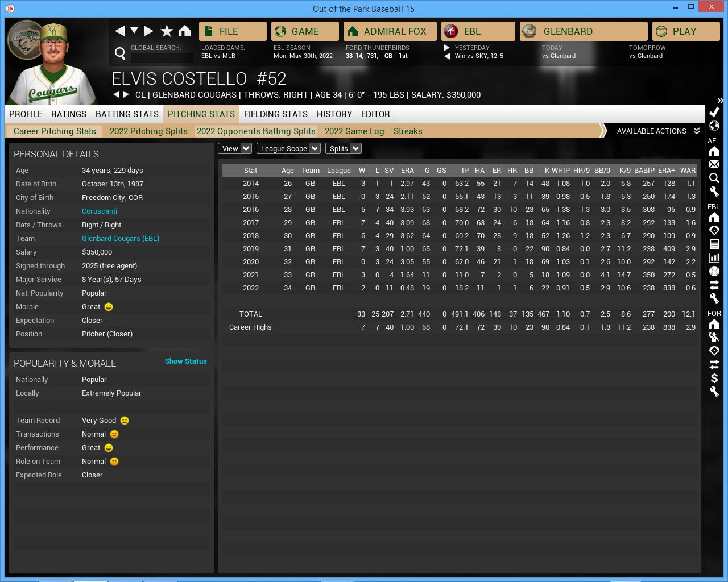Go back with the left navigation arrow
The image size is (728, 582).
119,31
